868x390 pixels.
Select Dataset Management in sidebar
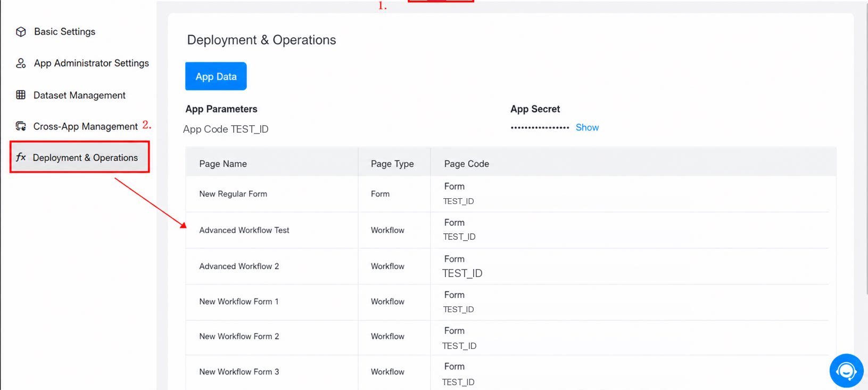(x=79, y=95)
